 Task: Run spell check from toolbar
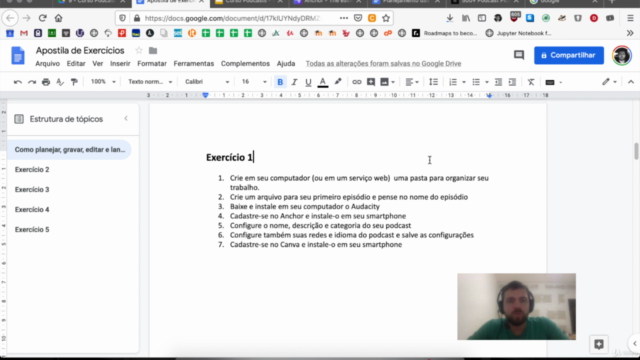click(x=60, y=82)
